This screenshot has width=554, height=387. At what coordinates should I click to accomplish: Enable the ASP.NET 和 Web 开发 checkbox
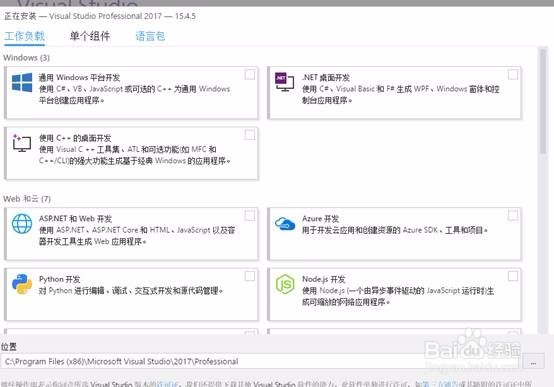(250, 216)
